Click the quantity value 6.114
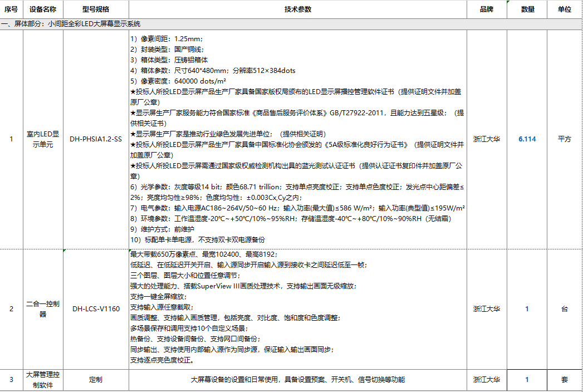The image size is (583, 392). [527, 139]
